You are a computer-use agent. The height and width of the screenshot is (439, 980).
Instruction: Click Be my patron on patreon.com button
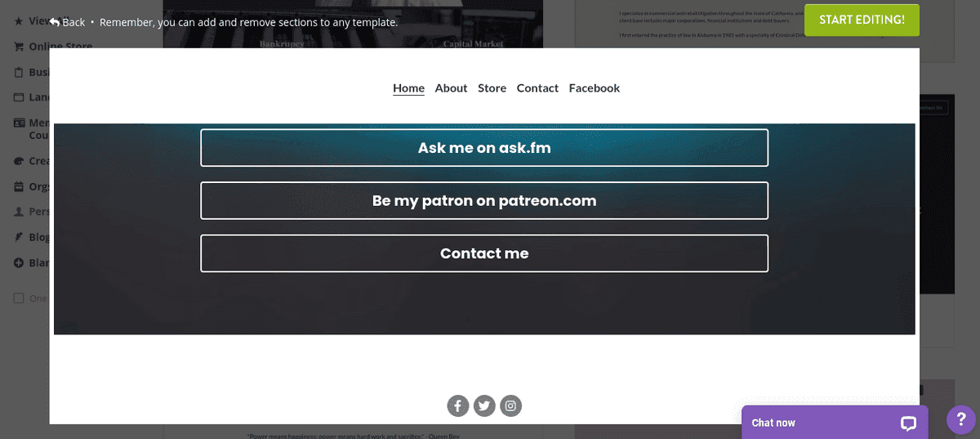484,200
